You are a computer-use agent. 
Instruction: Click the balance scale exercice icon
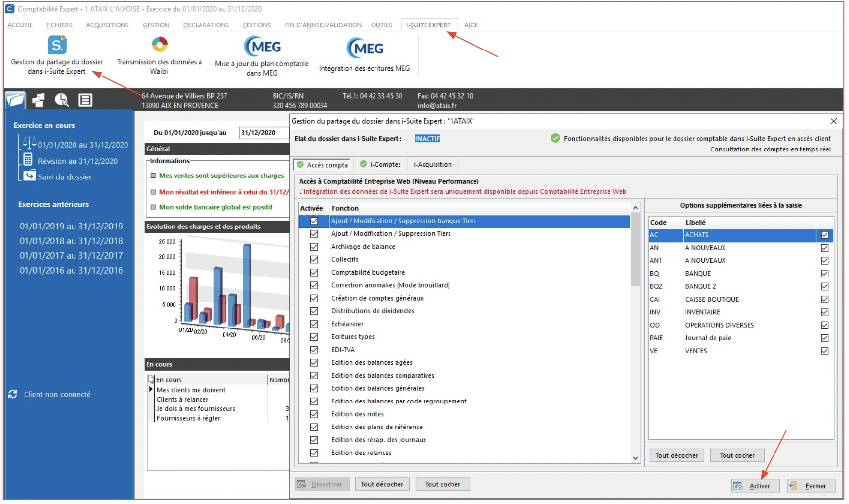29,143
